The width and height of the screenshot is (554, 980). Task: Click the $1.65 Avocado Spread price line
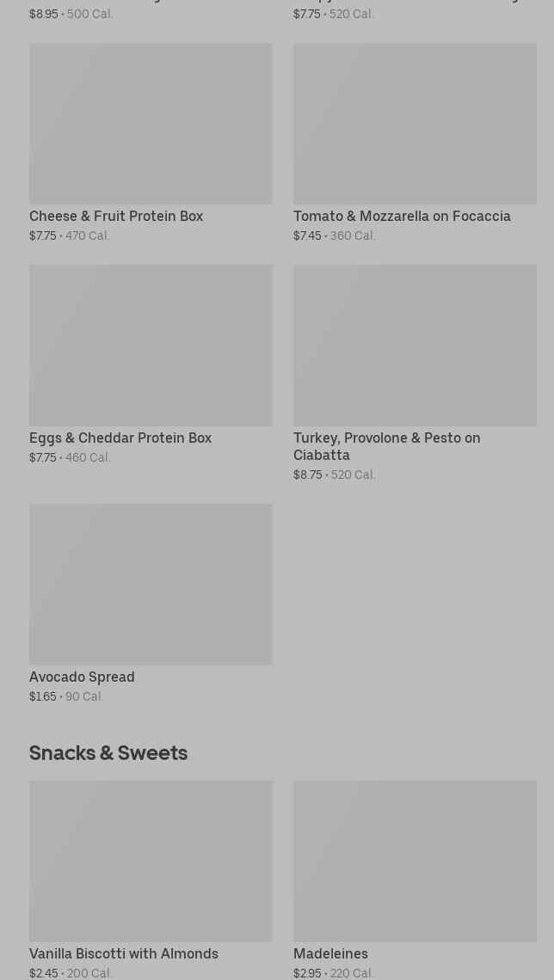tap(66, 697)
